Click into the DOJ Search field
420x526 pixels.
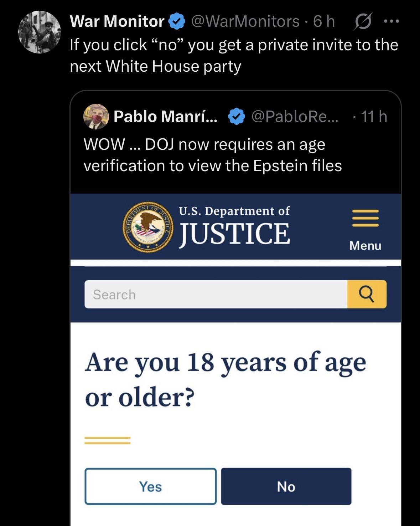[216, 295]
